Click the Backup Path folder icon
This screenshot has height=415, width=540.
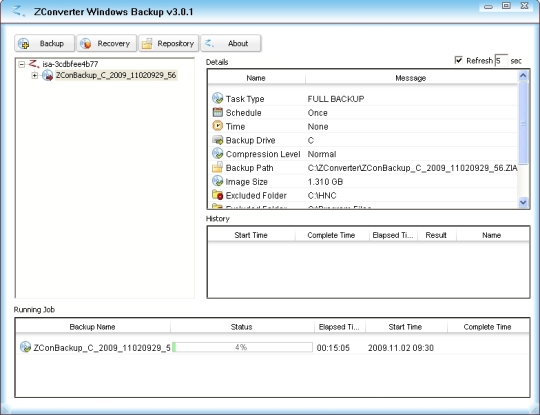tap(217, 167)
